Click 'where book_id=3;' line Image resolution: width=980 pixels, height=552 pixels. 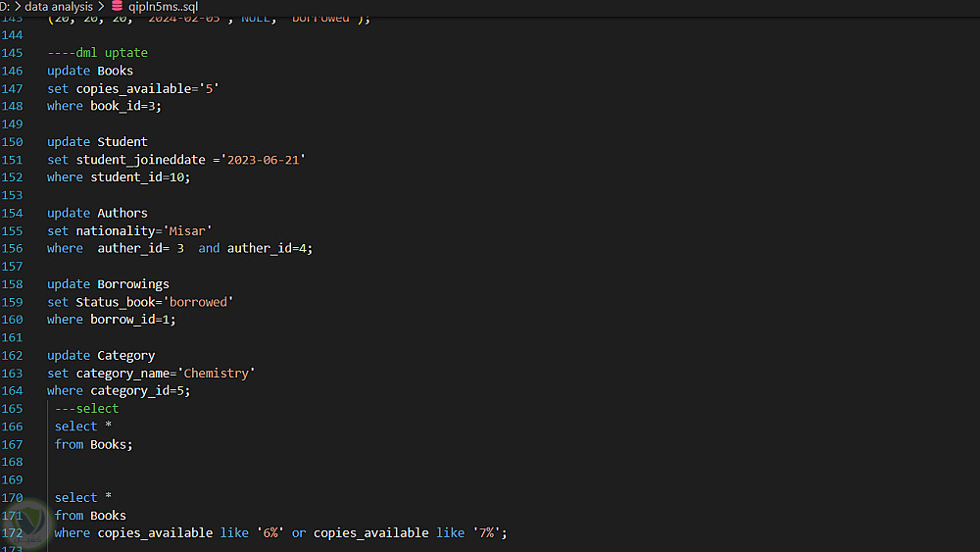point(105,106)
